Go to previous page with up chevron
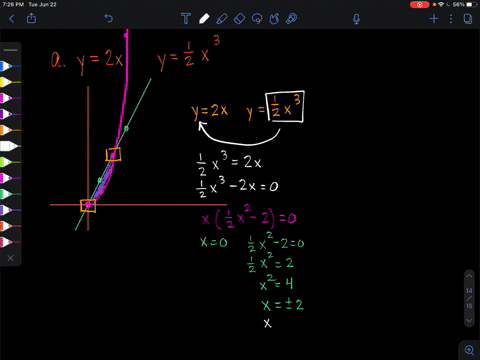The width and height of the screenshot is (480, 360). tap(469, 276)
